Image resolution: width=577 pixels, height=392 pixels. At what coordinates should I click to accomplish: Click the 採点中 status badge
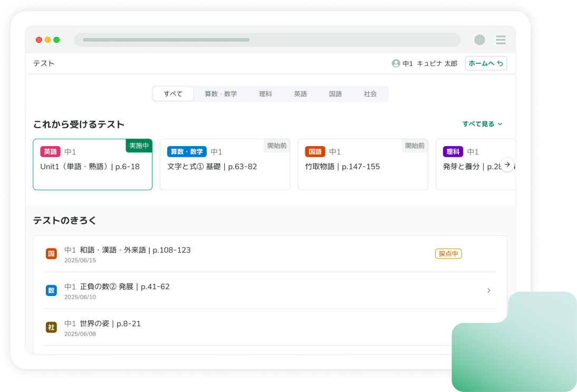click(448, 254)
